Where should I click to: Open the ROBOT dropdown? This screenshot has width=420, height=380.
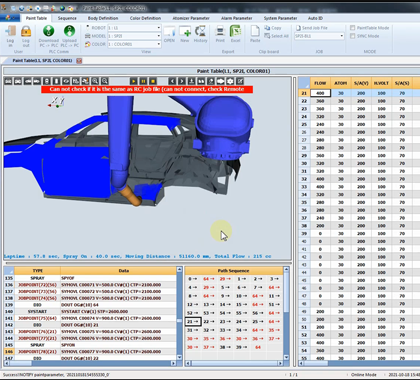tap(159, 28)
